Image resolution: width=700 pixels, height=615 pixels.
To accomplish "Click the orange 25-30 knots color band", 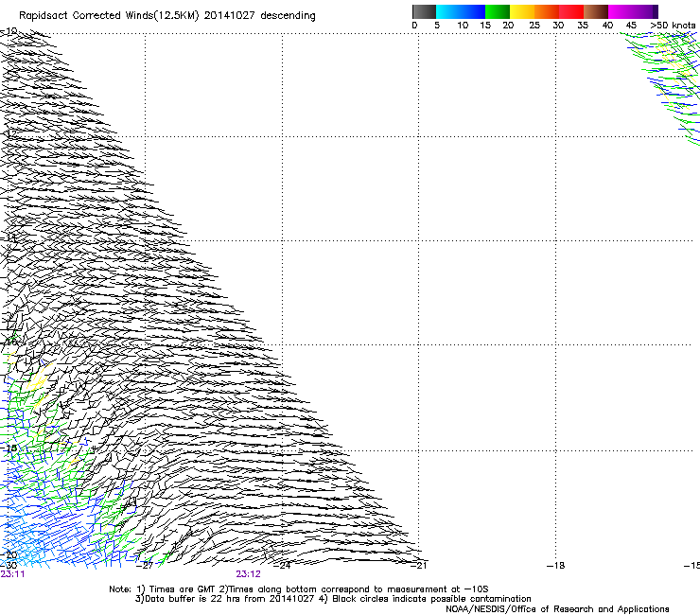I will pos(547,11).
